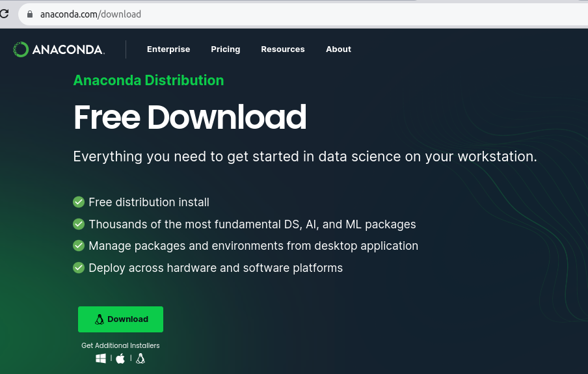Screen dimensions: 588x374
Task: Click the green Download button
Action: coord(120,319)
